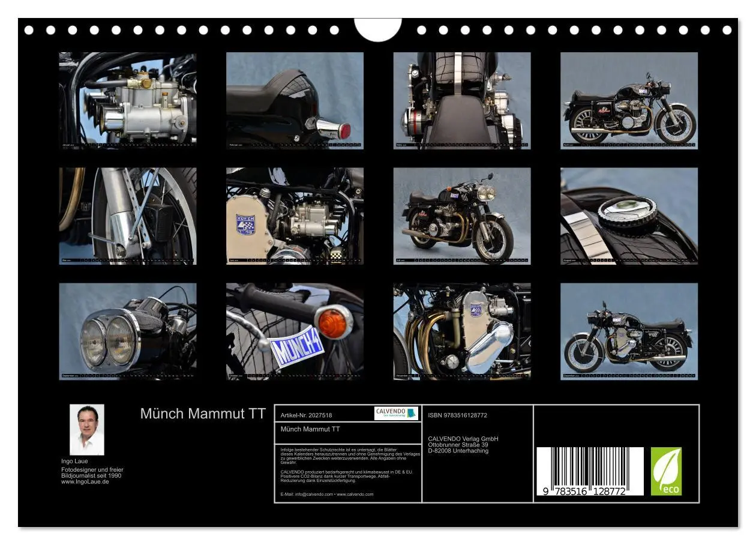Select the Artikel-Nr. 2027518 text
The height and width of the screenshot is (545, 756).
[306, 415]
